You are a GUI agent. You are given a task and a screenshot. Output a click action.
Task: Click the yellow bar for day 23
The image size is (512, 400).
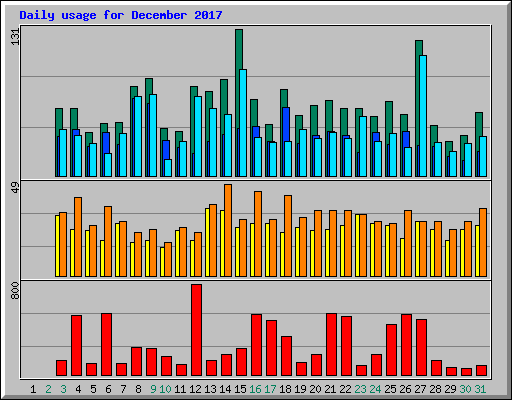coord(357,246)
